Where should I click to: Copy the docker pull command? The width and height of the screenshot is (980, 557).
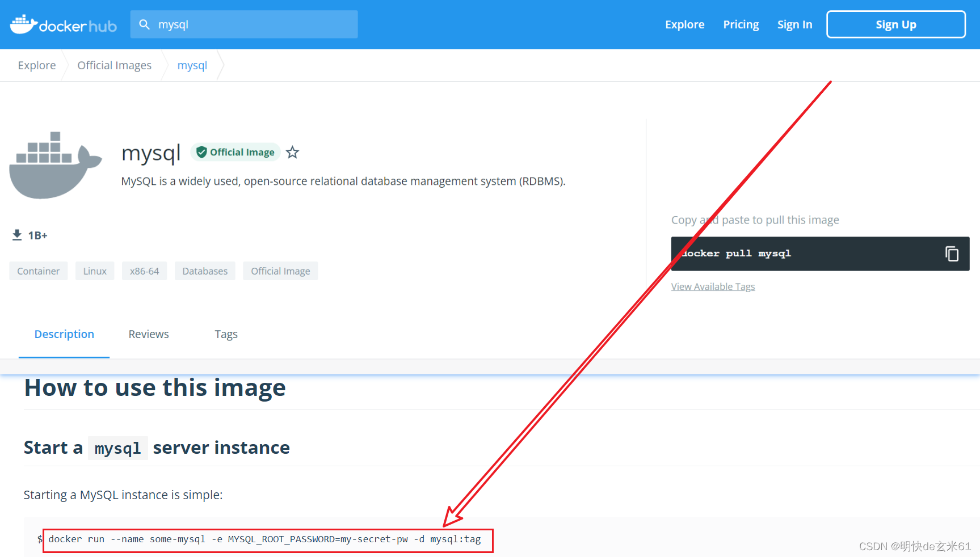point(952,254)
